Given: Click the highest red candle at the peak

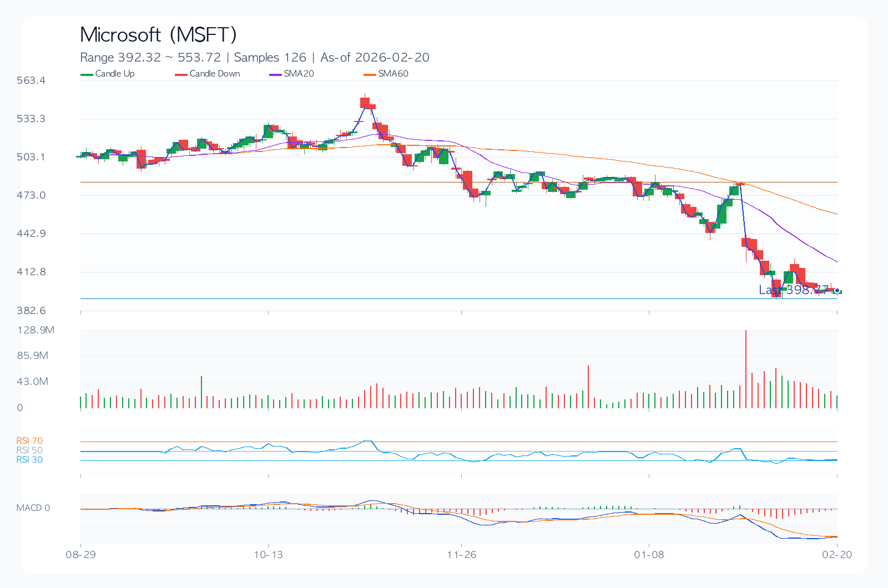Looking at the screenshot, I should point(365,103).
